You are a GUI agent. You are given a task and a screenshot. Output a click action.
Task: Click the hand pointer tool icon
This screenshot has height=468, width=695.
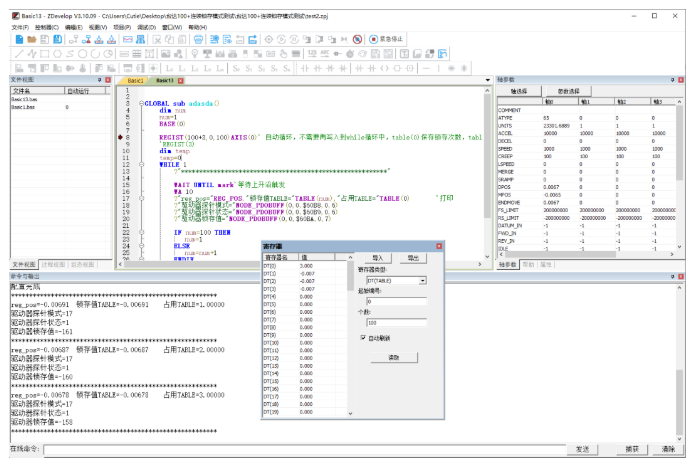tap(284, 54)
